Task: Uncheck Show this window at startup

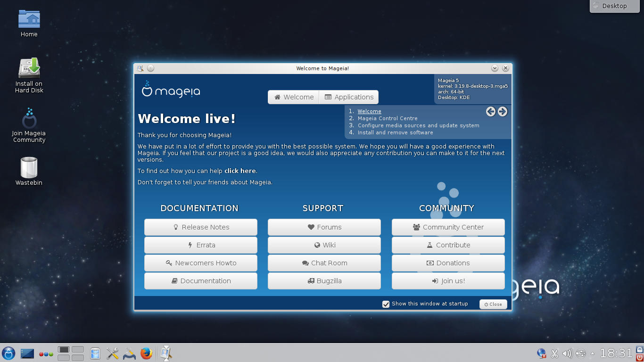Action: [386, 304]
